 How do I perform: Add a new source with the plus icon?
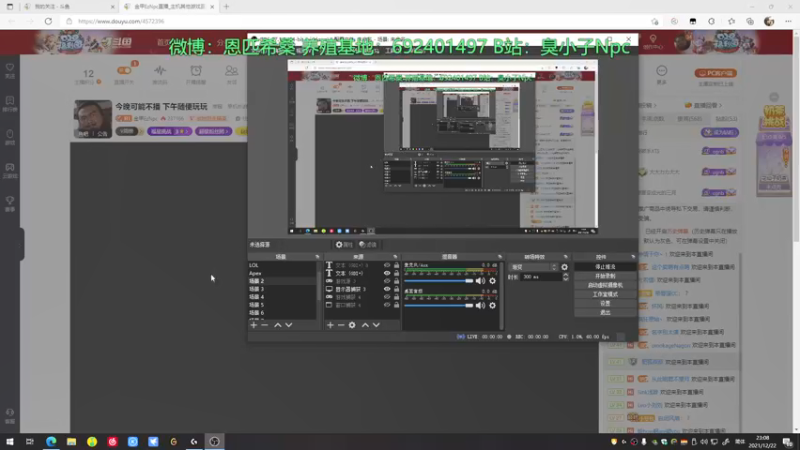pos(330,325)
